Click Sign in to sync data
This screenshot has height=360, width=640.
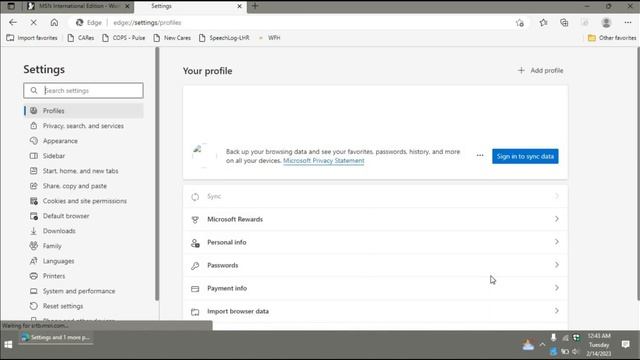(x=525, y=156)
